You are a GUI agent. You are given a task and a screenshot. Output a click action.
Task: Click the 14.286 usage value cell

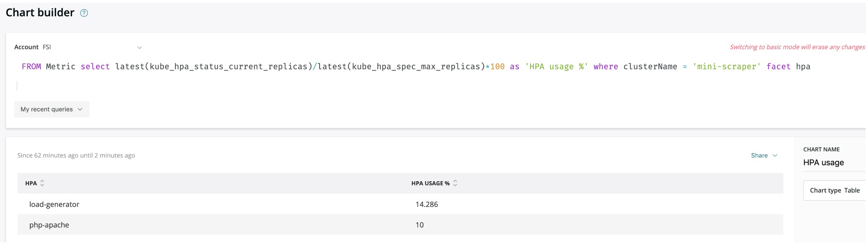click(x=427, y=204)
